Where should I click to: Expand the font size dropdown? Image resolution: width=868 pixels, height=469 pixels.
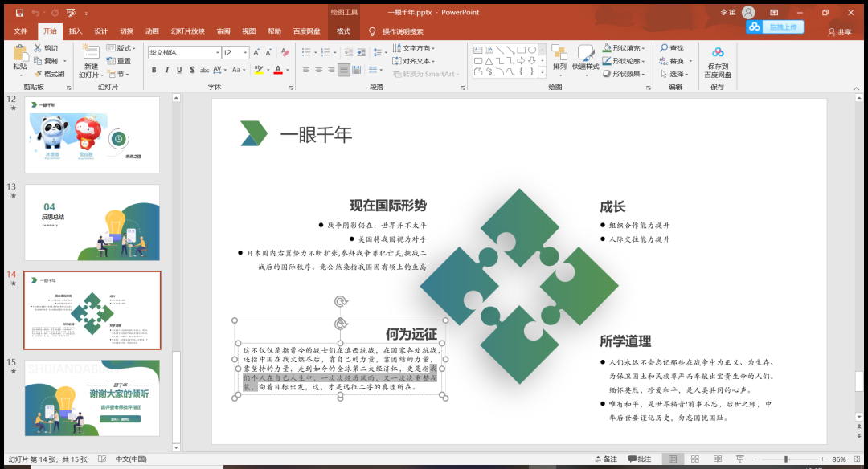[246, 53]
